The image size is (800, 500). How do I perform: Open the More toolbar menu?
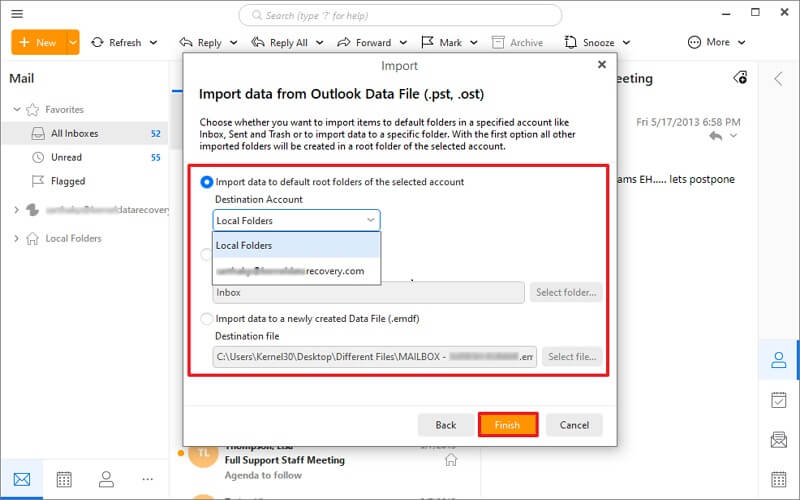pyautogui.click(x=716, y=42)
